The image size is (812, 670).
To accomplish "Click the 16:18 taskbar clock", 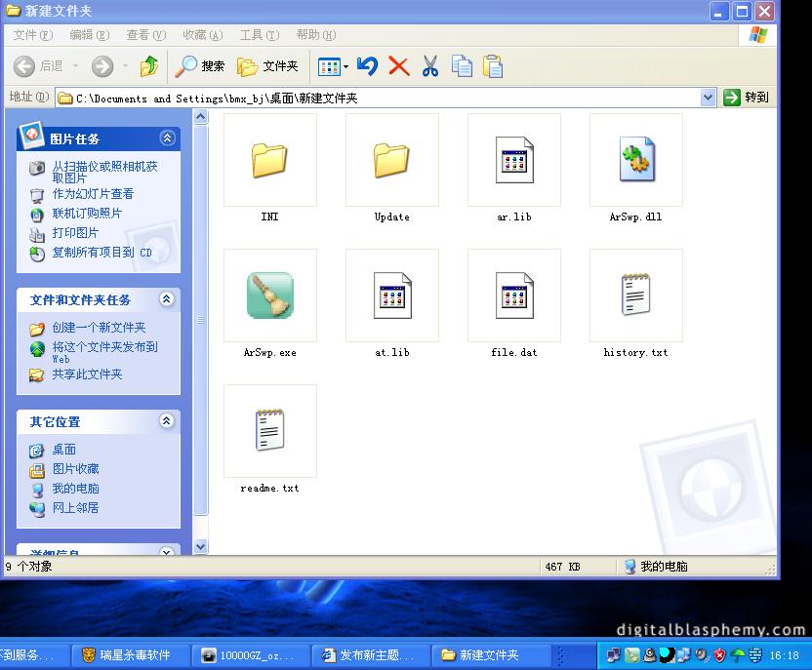I will [784, 655].
